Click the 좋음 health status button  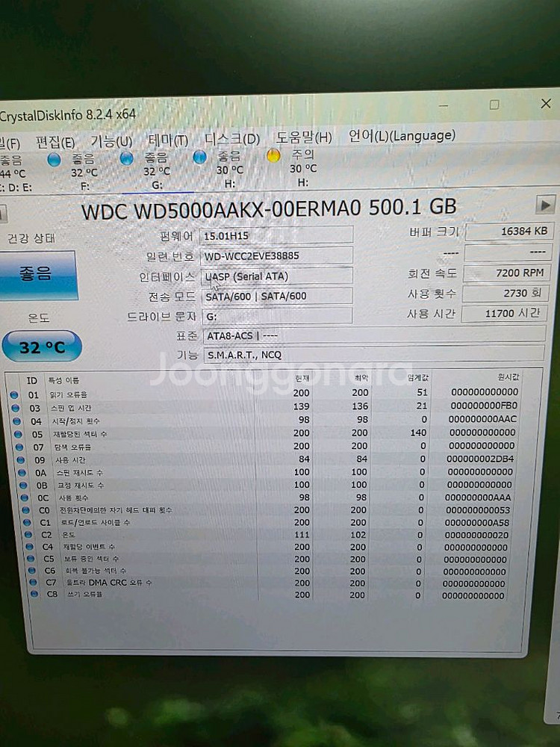click(37, 276)
